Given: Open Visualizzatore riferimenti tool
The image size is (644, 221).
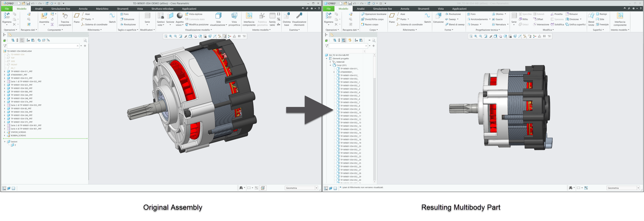Looking at the screenshot, I should [299, 19].
